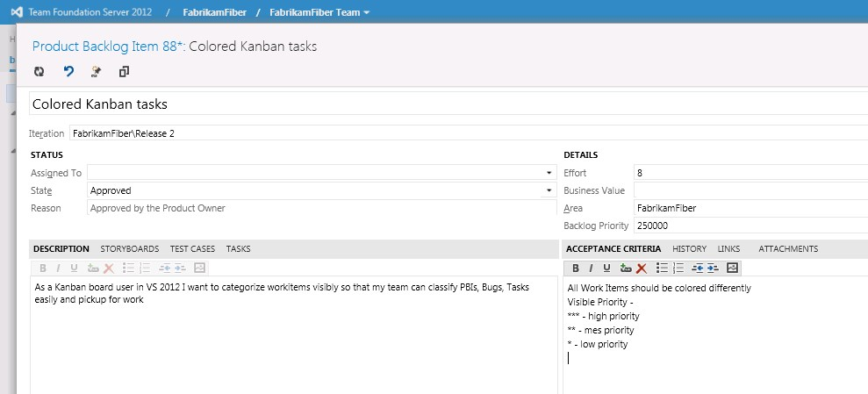
Task: Refresh the work item with the refresh icon
Action: pos(39,71)
